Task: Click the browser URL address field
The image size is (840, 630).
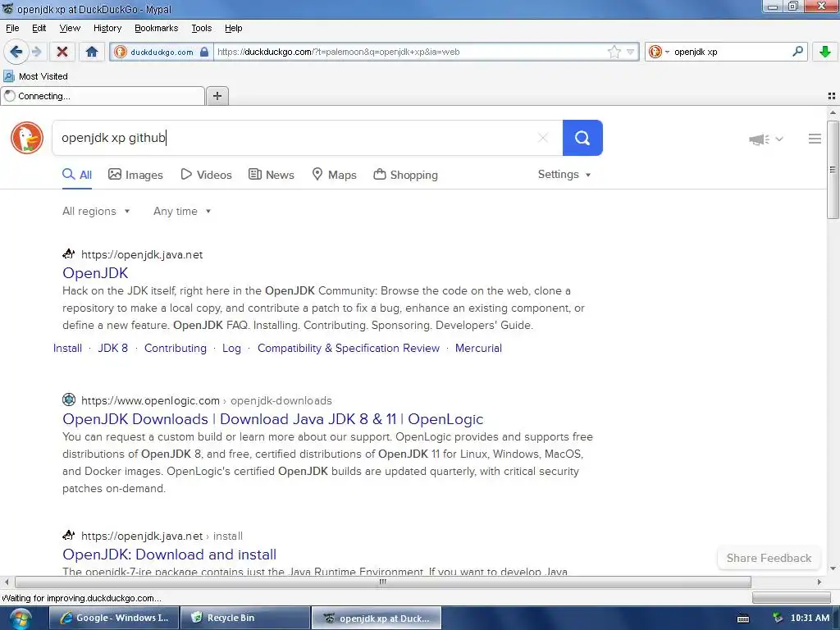Action: (x=410, y=52)
